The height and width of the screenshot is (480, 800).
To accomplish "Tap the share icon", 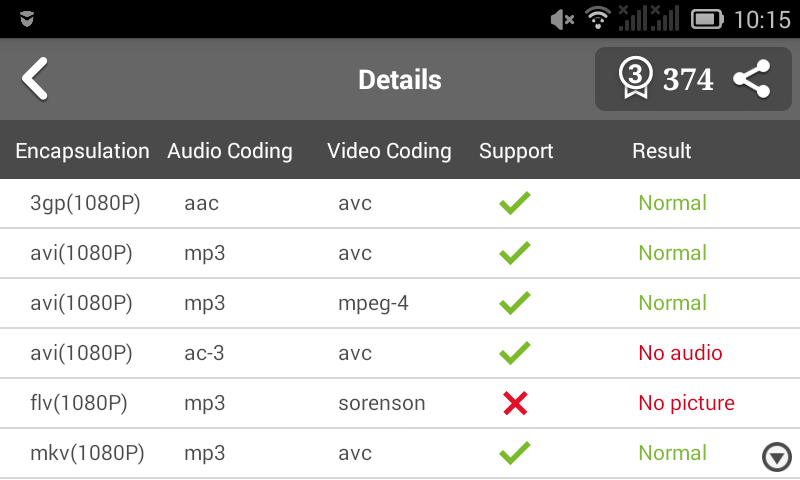I will click(x=751, y=79).
